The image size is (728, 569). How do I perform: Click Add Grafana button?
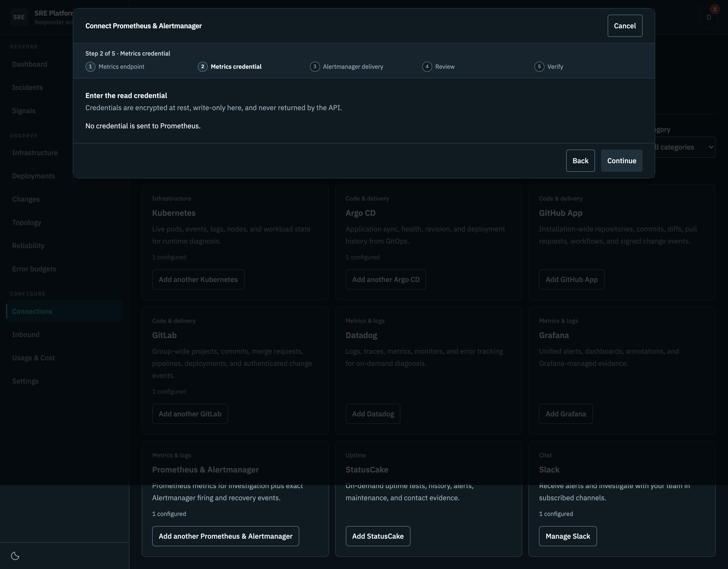(x=566, y=414)
